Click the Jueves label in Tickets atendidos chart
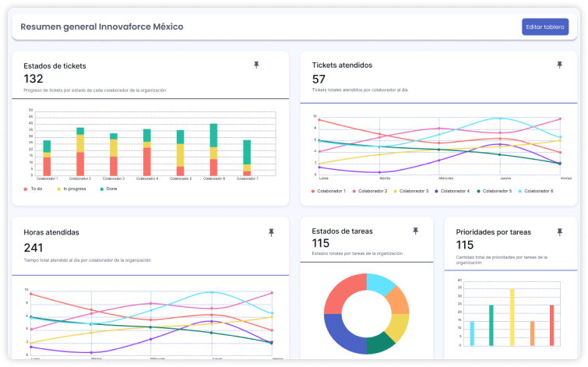Viewport: 588px width, 367px height. (505, 178)
